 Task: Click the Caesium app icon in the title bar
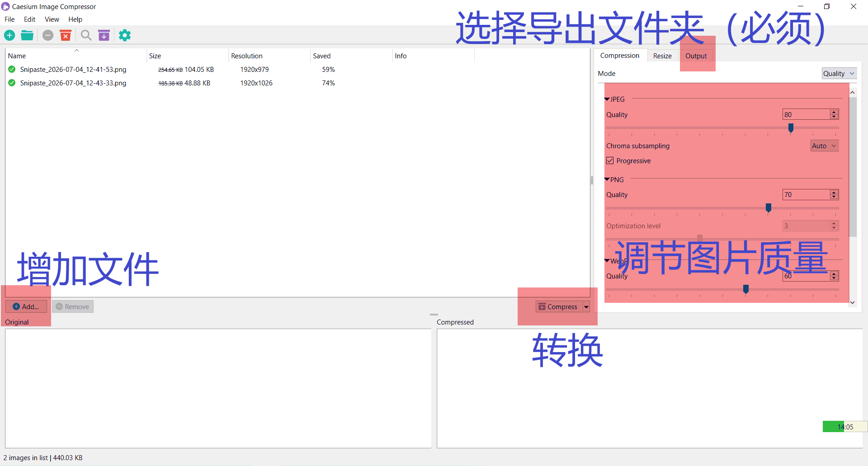click(x=5, y=6)
